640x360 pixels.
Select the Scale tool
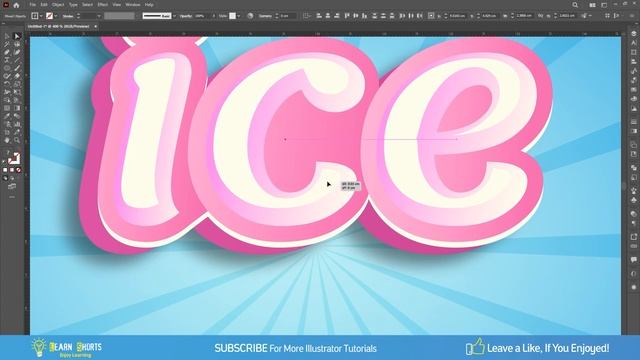click(x=17, y=84)
